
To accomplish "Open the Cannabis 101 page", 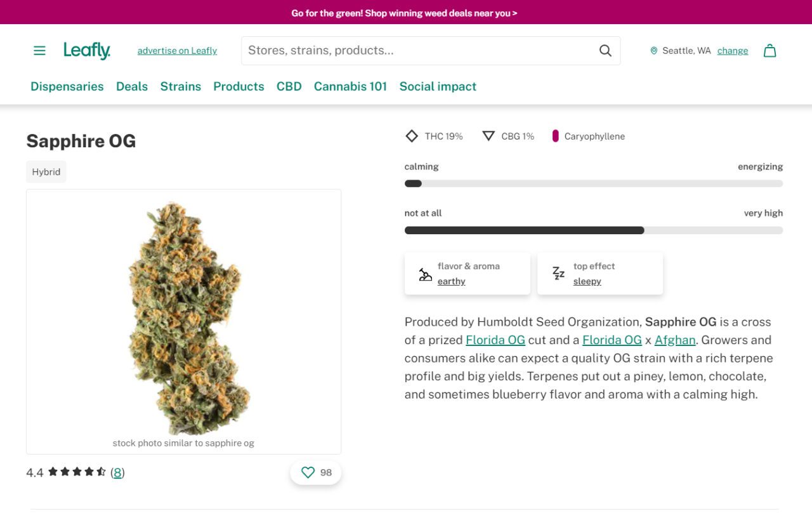I will point(350,86).
